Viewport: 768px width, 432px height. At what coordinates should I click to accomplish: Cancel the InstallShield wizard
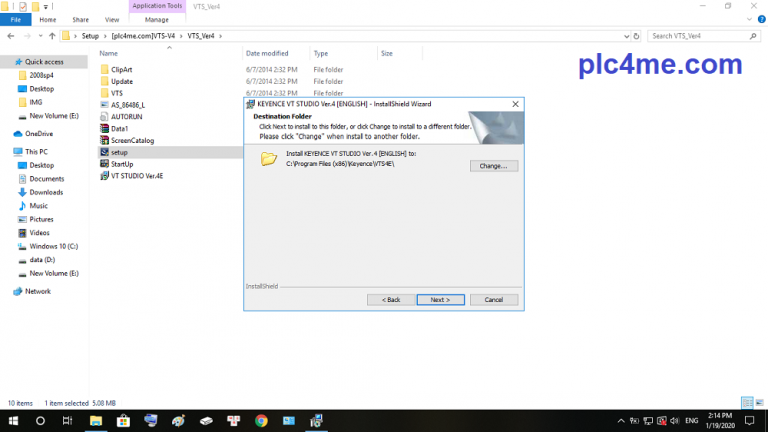(493, 299)
